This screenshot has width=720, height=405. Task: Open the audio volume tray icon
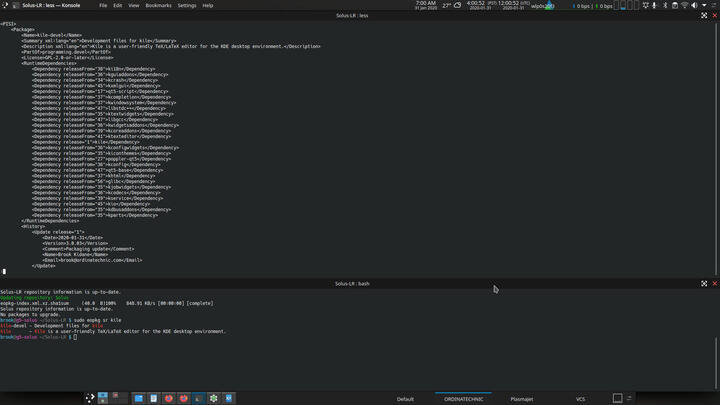pyautogui.click(x=694, y=6)
